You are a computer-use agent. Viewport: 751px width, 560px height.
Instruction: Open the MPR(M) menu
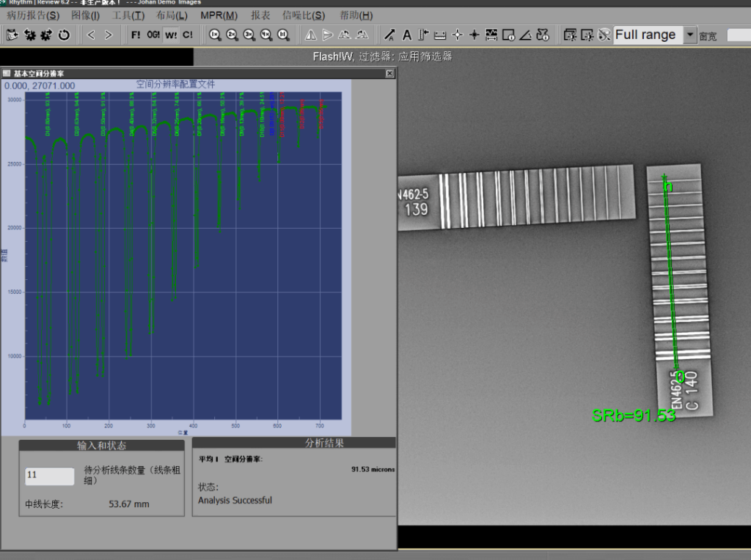(x=219, y=15)
